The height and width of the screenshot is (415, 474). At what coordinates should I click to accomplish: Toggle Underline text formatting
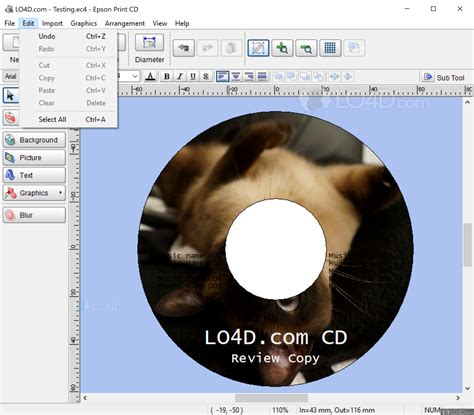[x=193, y=77]
